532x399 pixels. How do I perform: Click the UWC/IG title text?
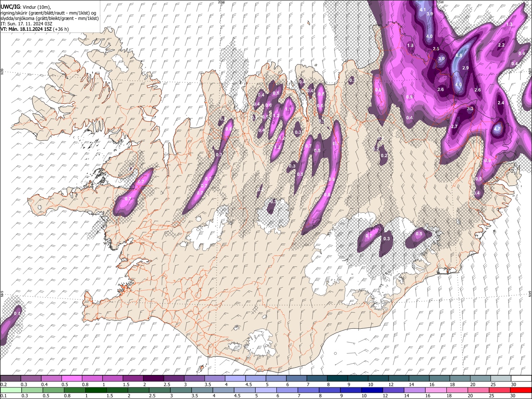tap(10, 6)
